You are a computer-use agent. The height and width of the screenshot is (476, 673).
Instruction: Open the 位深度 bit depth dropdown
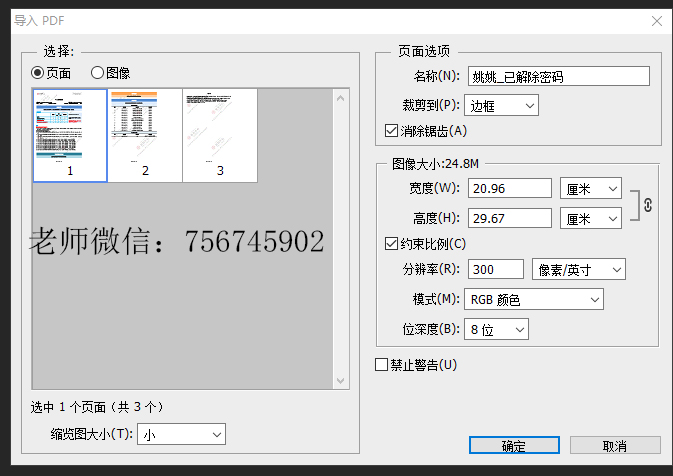click(496, 329)
